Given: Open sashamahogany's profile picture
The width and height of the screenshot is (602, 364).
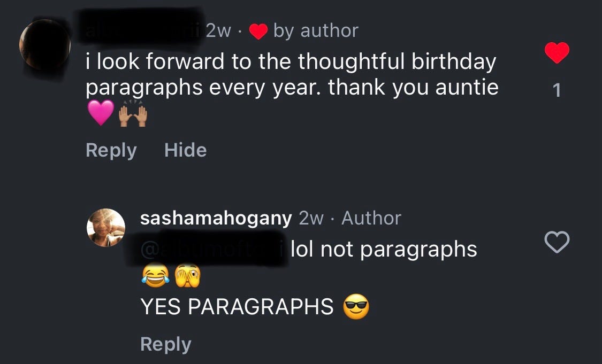Looking at the screenshot, I should click(x=106, y=228).
